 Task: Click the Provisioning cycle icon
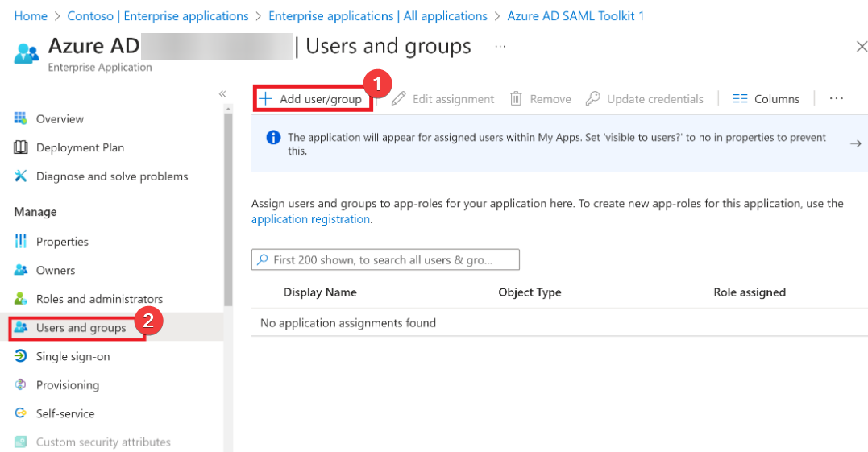pyautogui.click(x=20, y=384)
